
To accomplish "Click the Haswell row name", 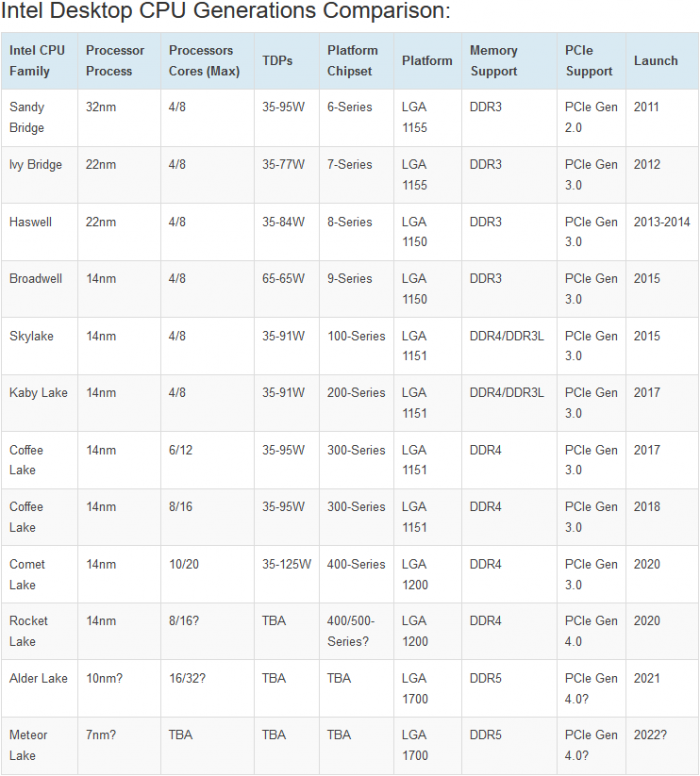I will (30, 222).
